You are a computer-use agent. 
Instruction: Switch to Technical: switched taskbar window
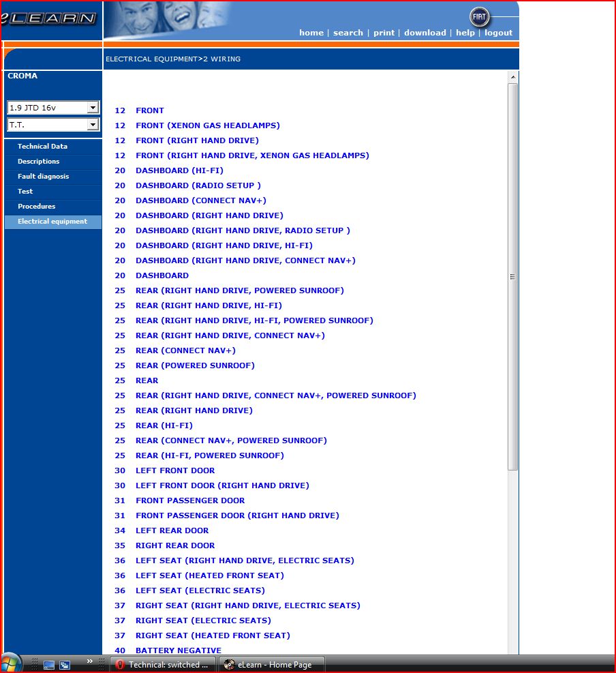tap(163, 664)
